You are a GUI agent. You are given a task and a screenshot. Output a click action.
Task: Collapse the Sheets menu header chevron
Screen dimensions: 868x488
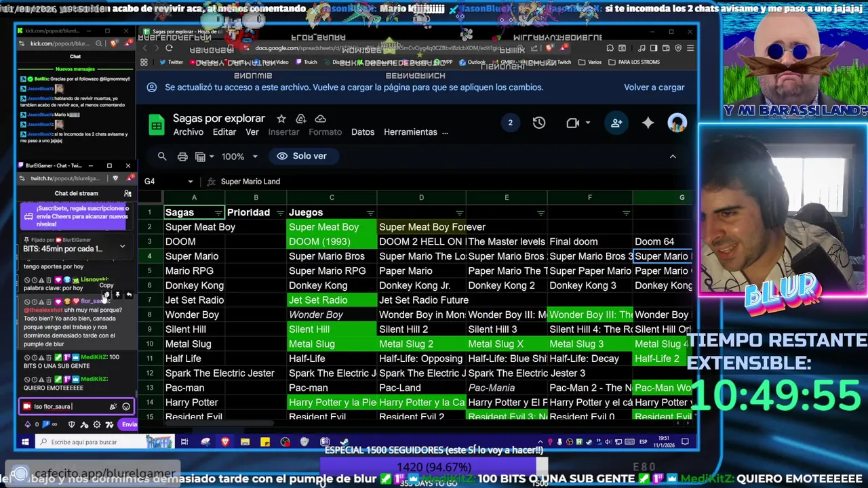[x=673, y=157]
